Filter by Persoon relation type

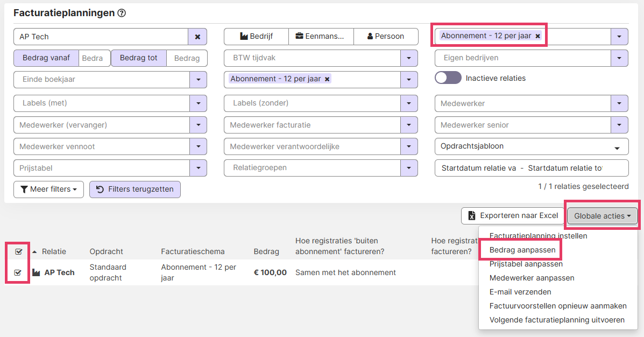(x=385, y=37)
